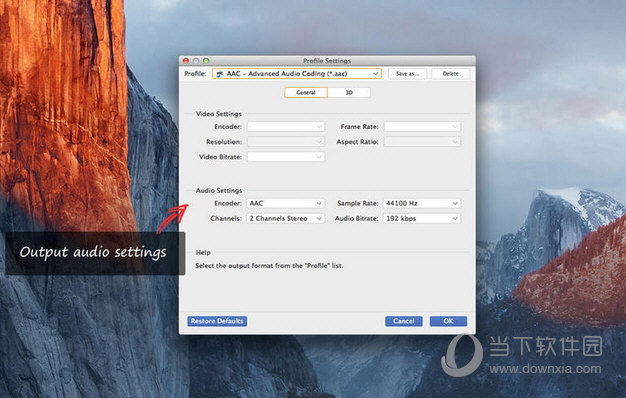Open the Video Encoder dropdown

(x=285, y=127)
